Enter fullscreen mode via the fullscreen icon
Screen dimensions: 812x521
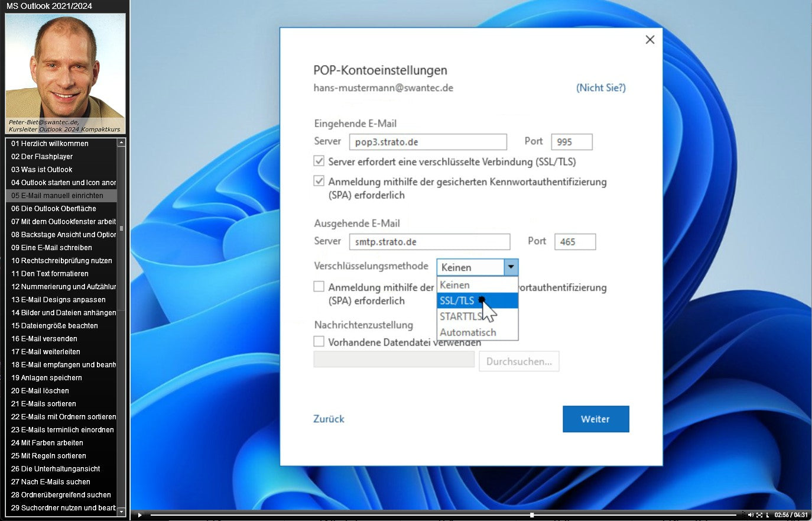click(x=759, y=515)
